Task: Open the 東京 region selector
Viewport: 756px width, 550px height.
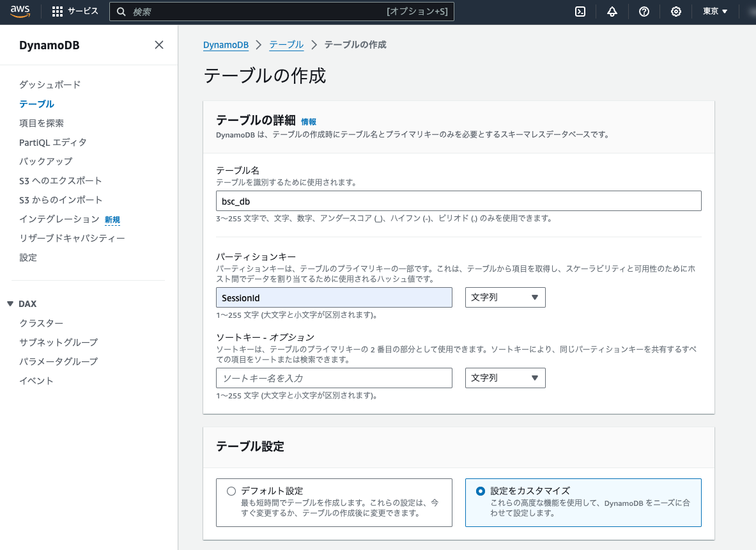Action: click(x=714, y=11)
